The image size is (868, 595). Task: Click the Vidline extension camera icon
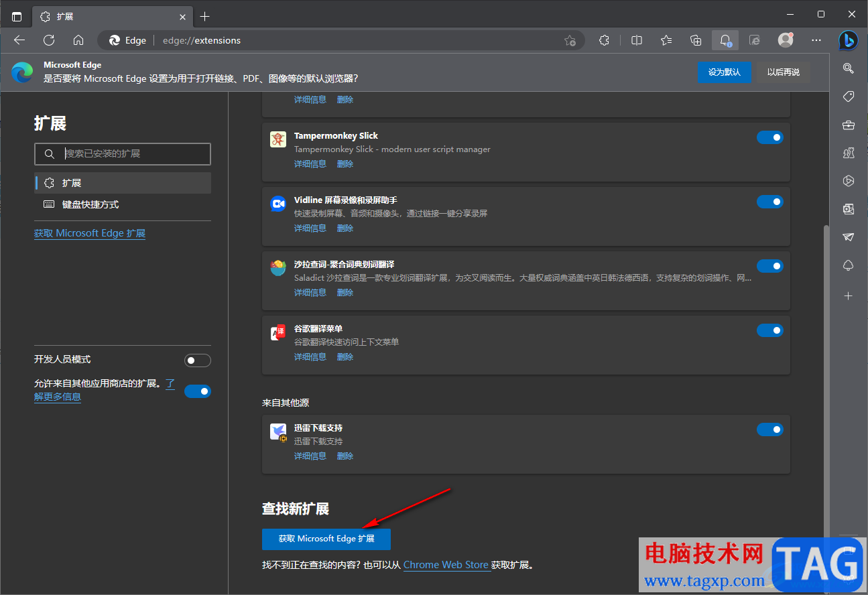(x=278, y=204)
